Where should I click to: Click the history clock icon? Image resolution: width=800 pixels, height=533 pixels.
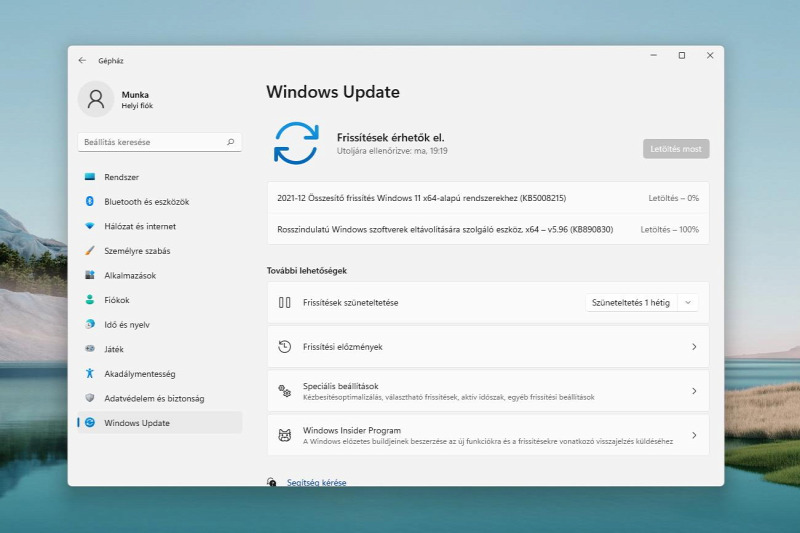(x=285, y=347)
